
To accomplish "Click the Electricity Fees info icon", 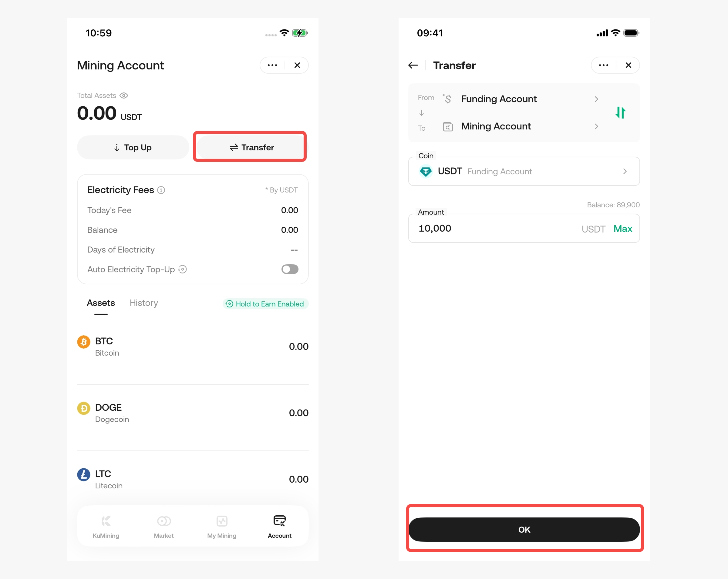I will click(161, 190).
